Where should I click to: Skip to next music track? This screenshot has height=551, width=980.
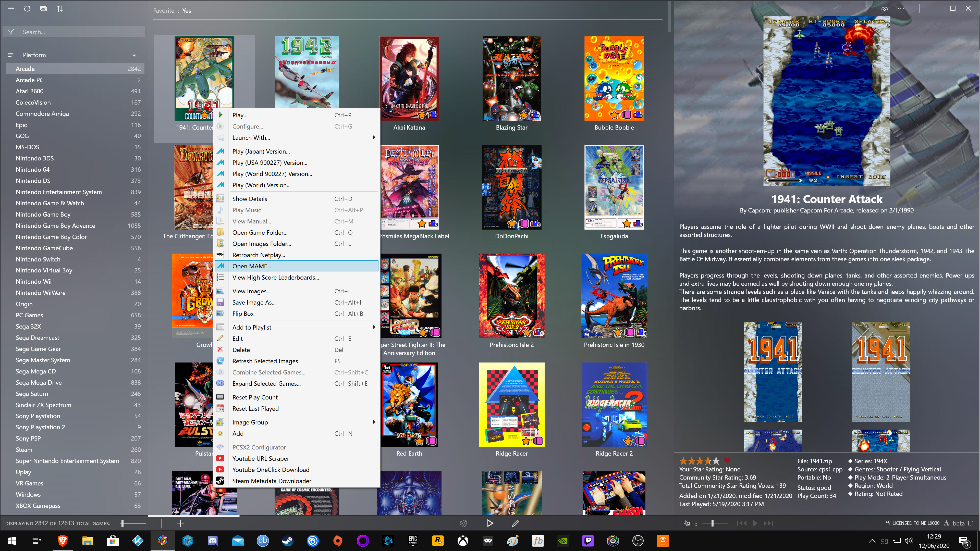[x=768, y=523]
